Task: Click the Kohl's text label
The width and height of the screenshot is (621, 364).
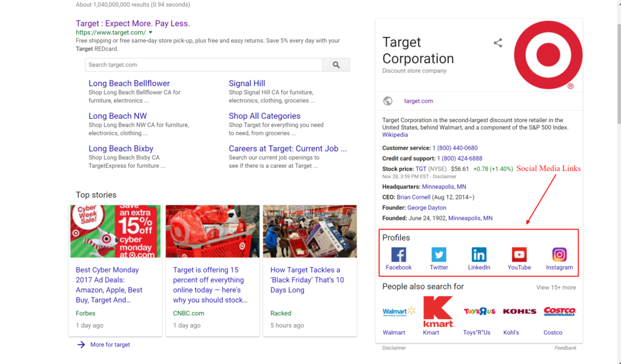Action: click(511, 333)
